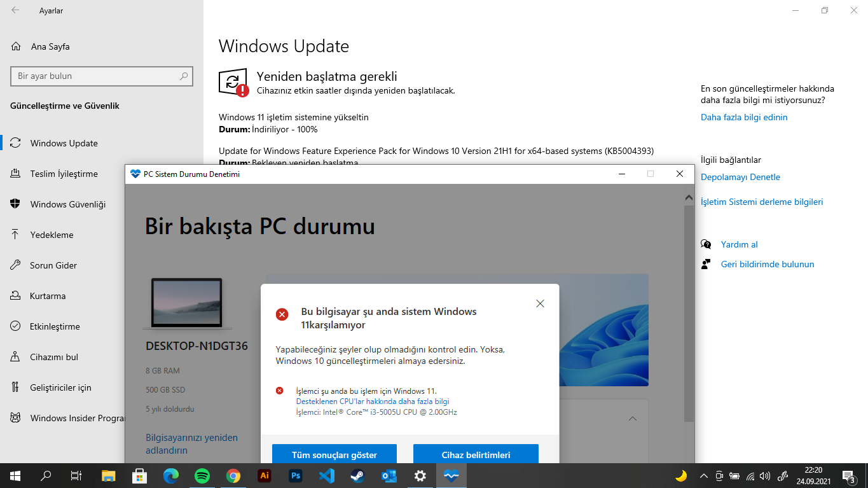Launch Adobe Illustrator from the taskbar

[x=265, y=475]
